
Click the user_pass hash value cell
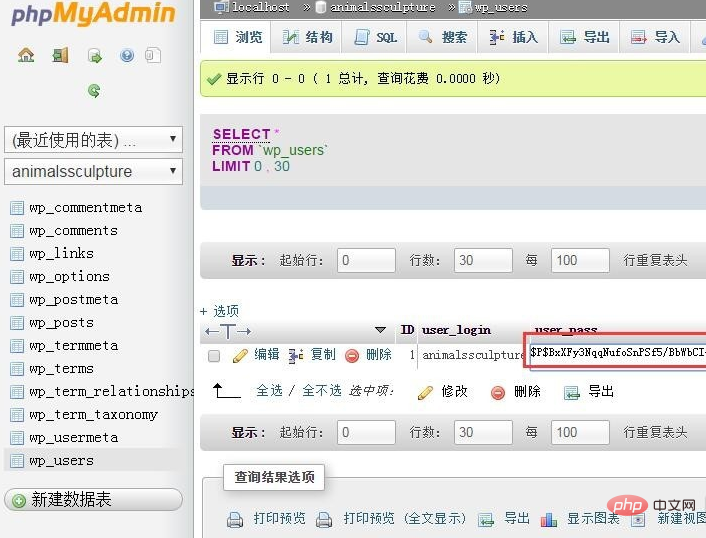617,354
